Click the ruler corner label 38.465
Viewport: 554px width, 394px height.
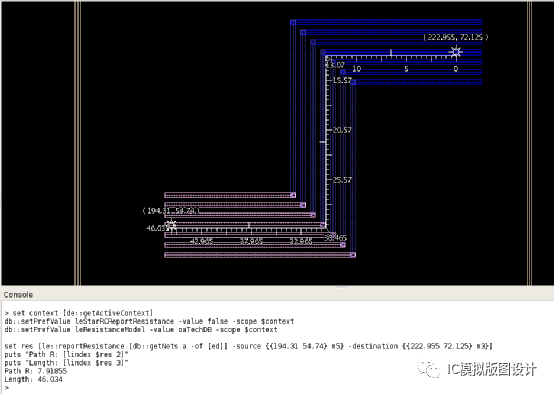click(336, 238)
